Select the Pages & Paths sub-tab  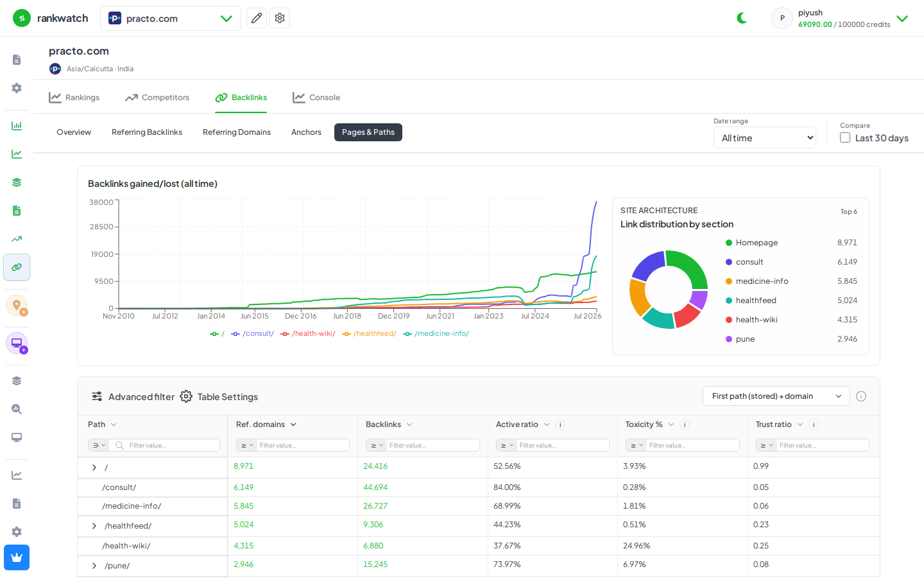pyautogui.click(x=368, y=132)
